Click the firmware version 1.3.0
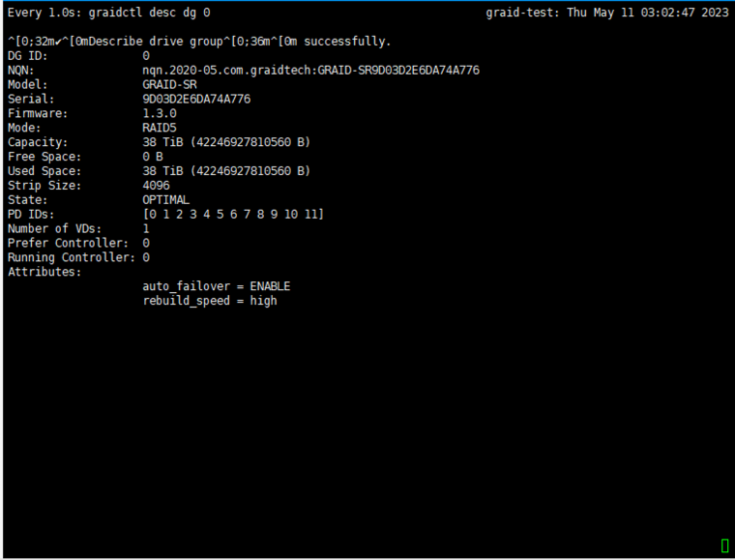This screenshot has height=560, width=735. click(160, 113)
